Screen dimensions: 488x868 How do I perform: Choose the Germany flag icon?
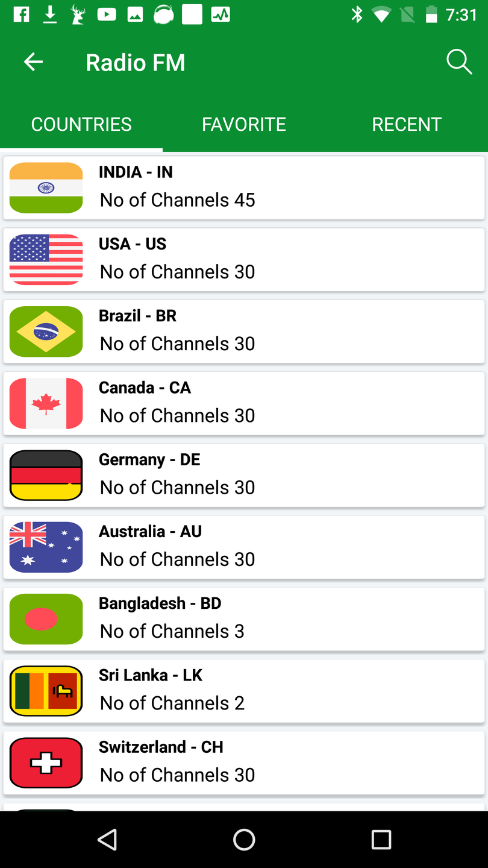pyautogui.click(x=46, y=475)
